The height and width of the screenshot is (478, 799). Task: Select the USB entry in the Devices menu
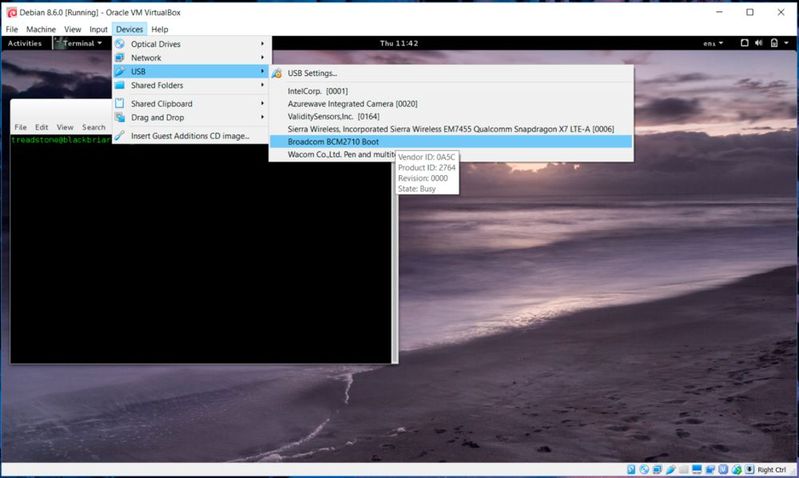(x=191, y=71)
